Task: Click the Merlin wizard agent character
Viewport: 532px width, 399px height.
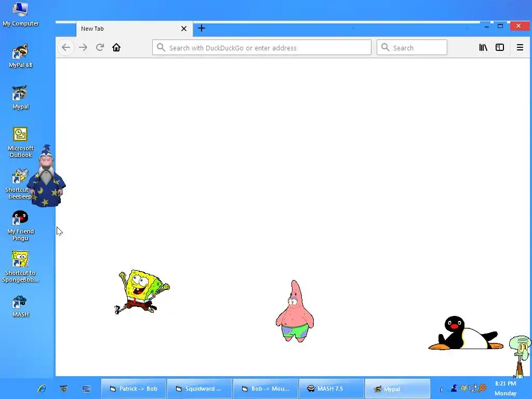Action: point(46,176)
